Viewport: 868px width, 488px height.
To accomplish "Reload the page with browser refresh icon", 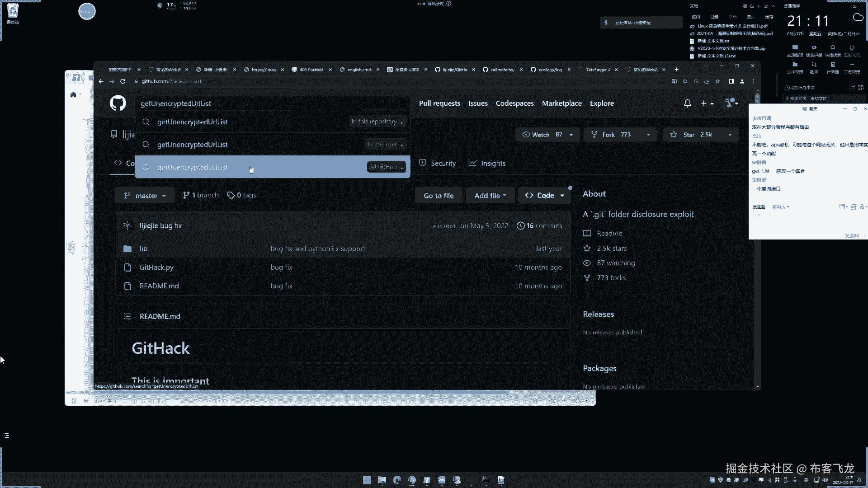I will 123,81.
